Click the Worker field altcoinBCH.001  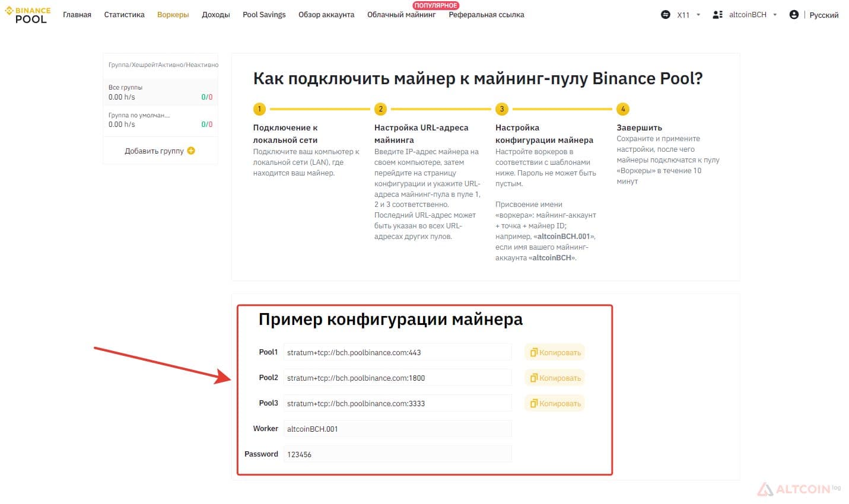coord(398,429)
